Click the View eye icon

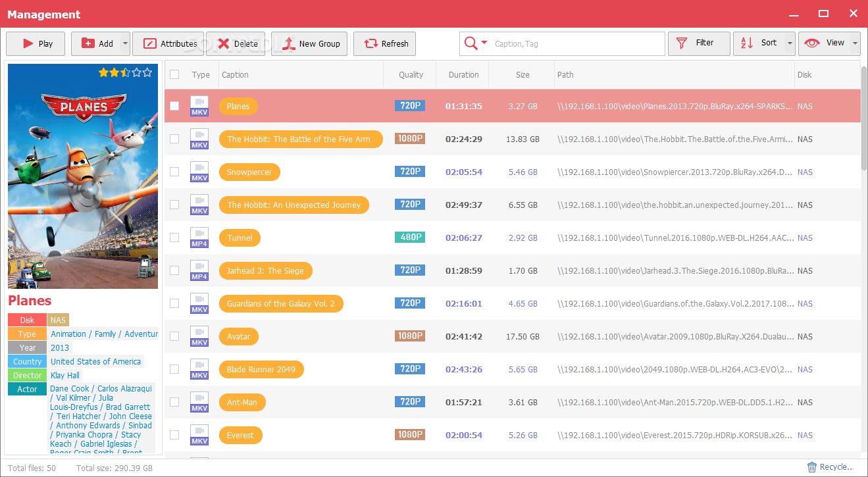tap(813, 43)
